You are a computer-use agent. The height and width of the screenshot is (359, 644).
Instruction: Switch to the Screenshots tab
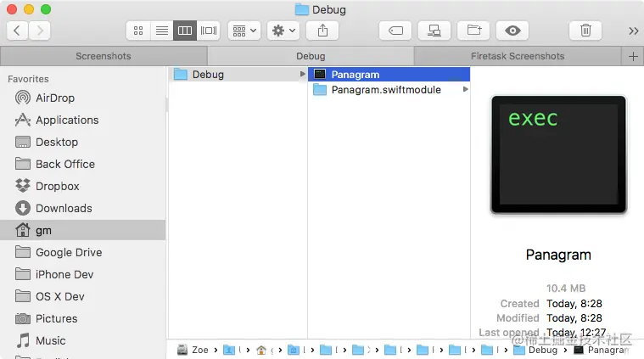click(x=104, y=56)
